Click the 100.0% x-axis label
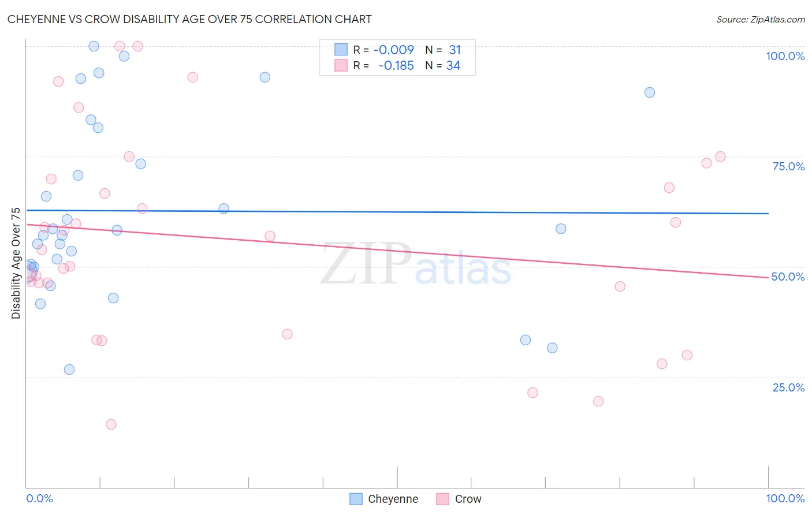The image size is (812, 515). coord(785,498)
